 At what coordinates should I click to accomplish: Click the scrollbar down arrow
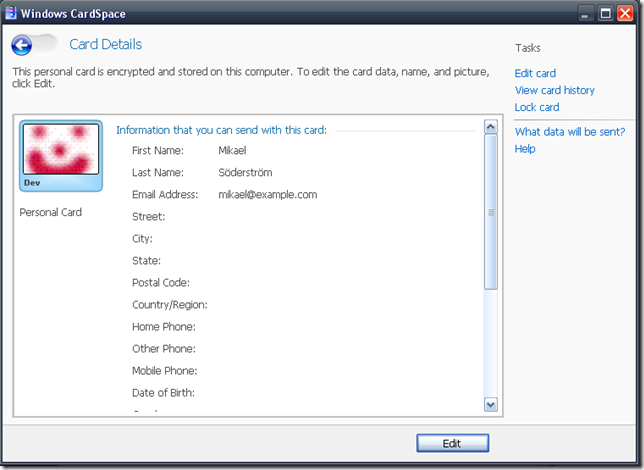[490, 405]
